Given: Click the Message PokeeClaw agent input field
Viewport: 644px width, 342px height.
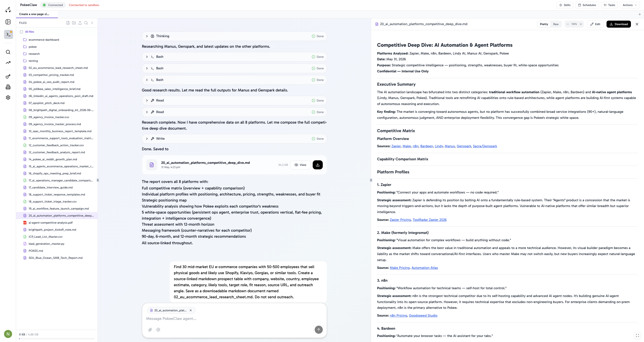Looking at the screenshot, I should point(234,319).
